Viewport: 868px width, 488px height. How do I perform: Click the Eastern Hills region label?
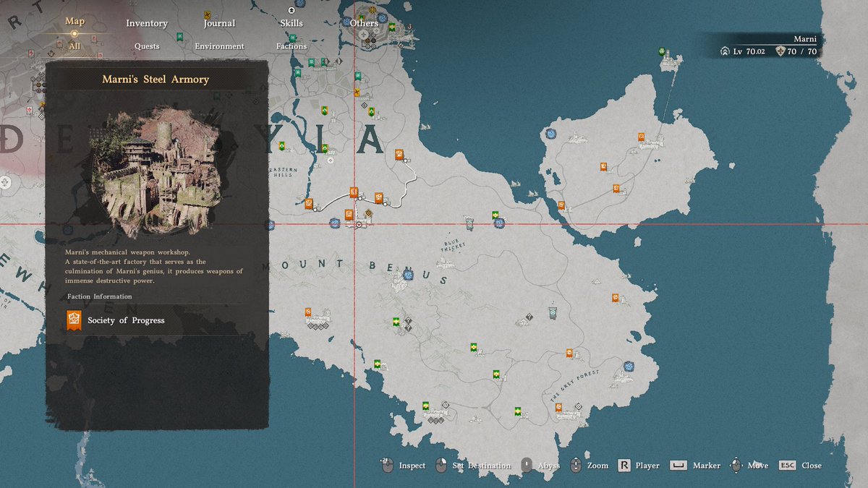coord(283,172)
